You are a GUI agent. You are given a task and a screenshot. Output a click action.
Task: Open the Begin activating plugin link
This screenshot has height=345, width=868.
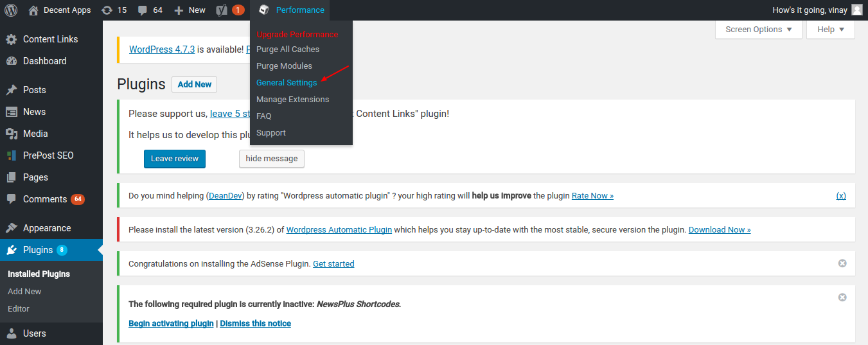tap(171, 324)
